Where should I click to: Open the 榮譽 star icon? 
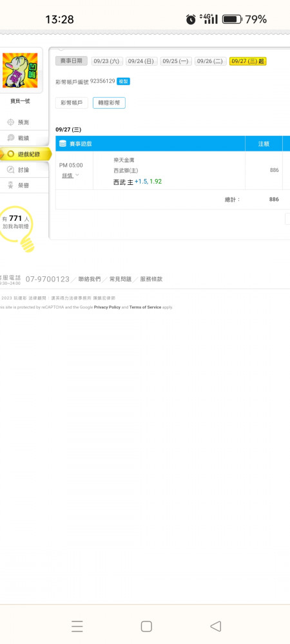click(x=11, y=185)
